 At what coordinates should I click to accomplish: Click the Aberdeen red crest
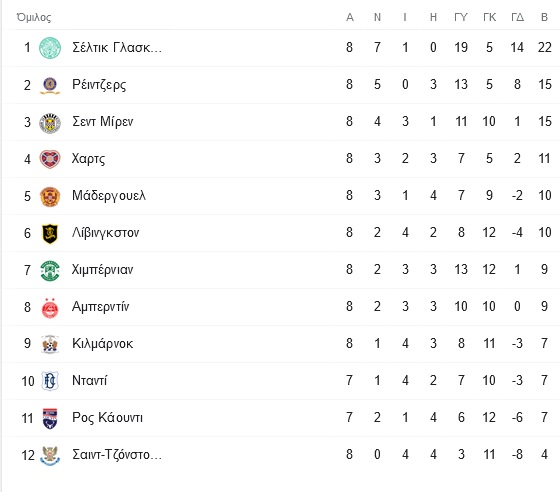pos(50,307)
